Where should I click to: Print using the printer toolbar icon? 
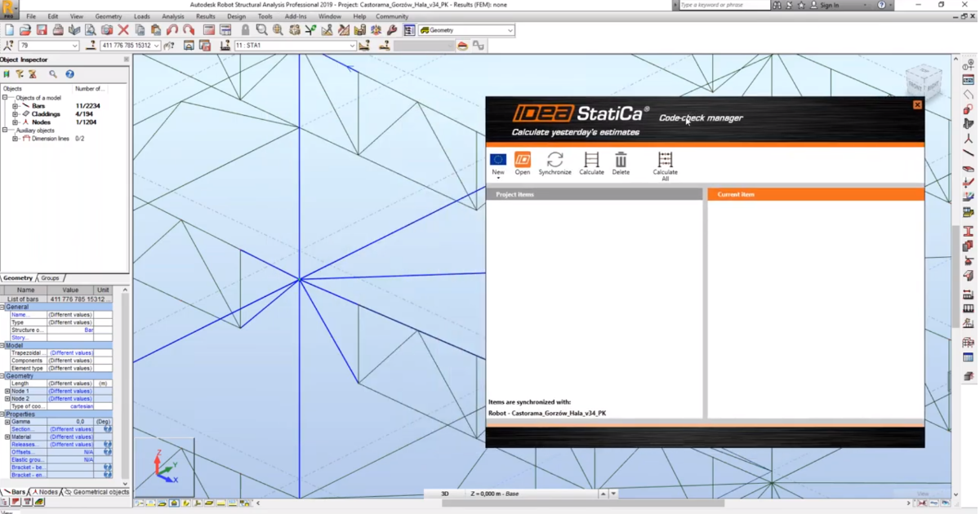tap(58, 30)
